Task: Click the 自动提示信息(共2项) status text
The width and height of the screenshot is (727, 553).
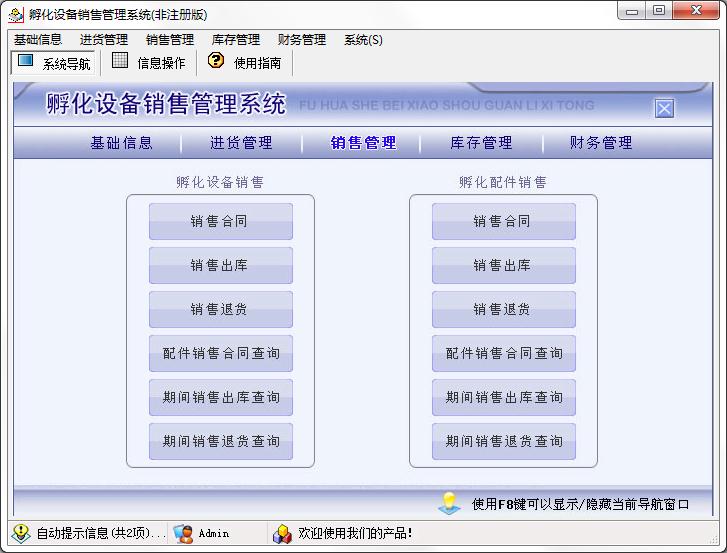Action: 101,534
